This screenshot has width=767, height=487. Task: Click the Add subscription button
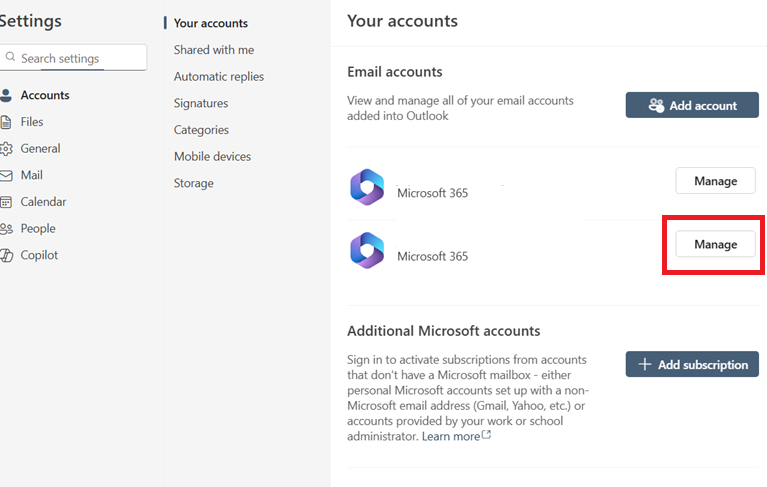(692, 364)
